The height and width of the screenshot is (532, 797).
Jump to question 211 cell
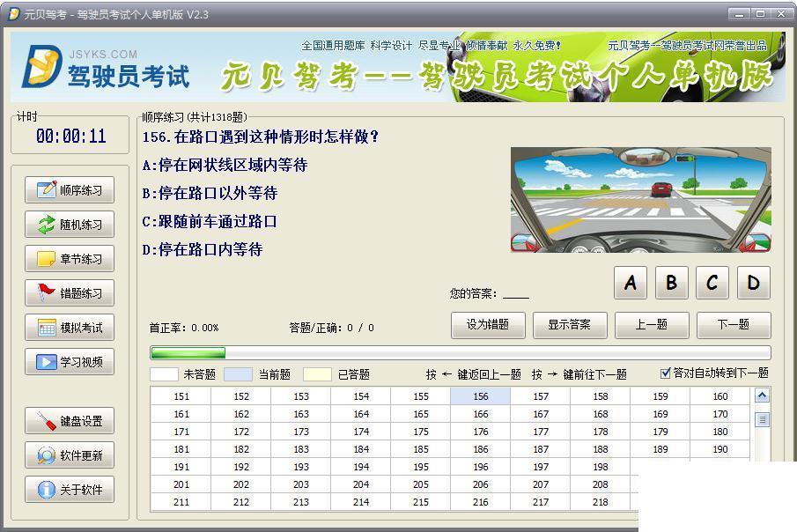click(181, 503)
